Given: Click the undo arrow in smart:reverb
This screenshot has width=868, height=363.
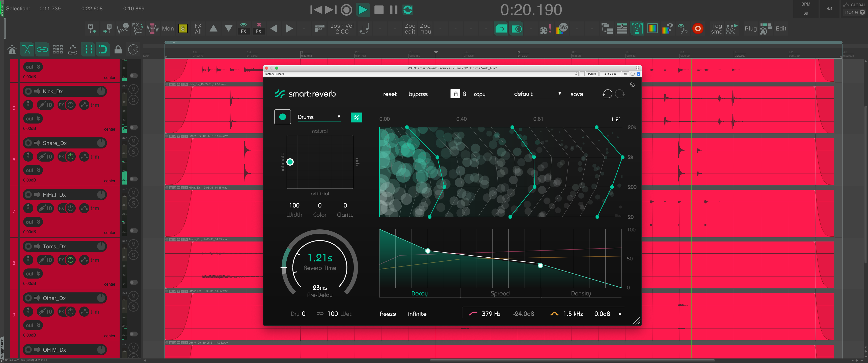Looking at the screenshot, I should click(x=607, y=94).
